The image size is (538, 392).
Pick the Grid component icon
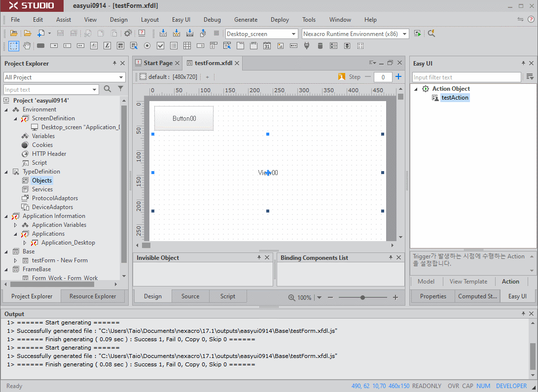[x=187, y=46]
